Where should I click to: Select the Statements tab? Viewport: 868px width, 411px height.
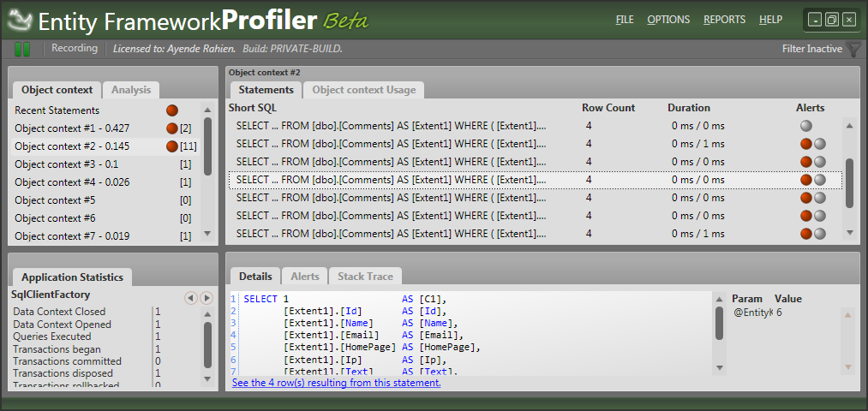click(x=266, y=90)
